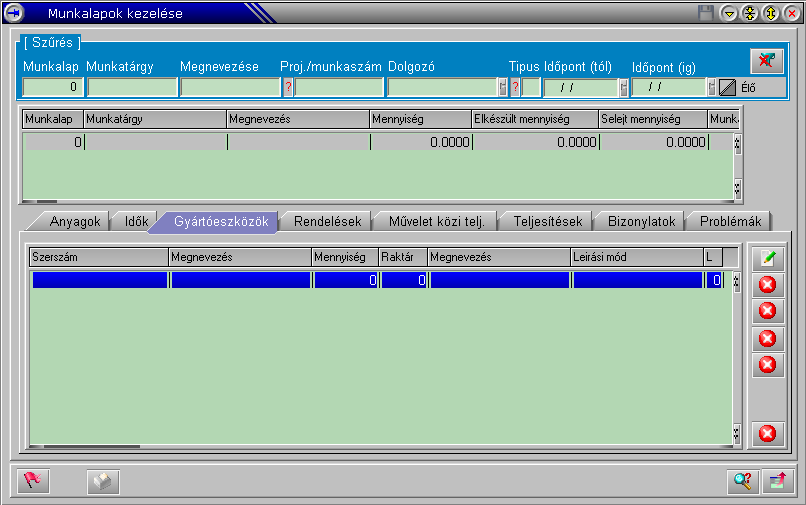Open the Rendelések tab
Viewport: 806px width, 505px height.
327,221
